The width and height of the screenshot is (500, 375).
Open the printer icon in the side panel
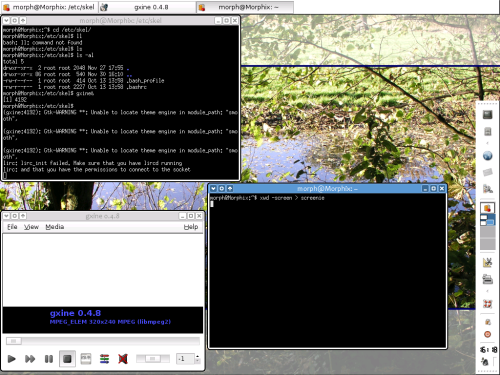(x=487, y=279)
